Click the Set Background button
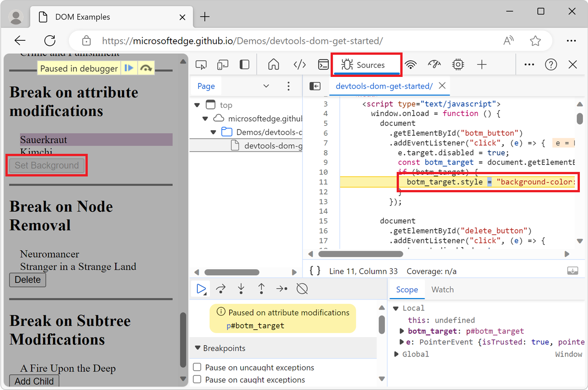This screenshot has width=588, height=390. click(x=46, y=165)
